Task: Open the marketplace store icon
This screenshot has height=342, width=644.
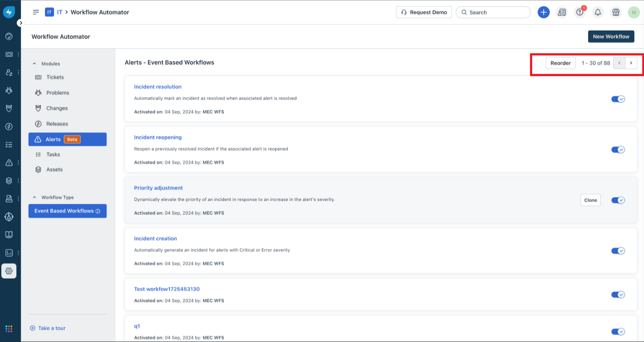Action: [x=616, y=12]
